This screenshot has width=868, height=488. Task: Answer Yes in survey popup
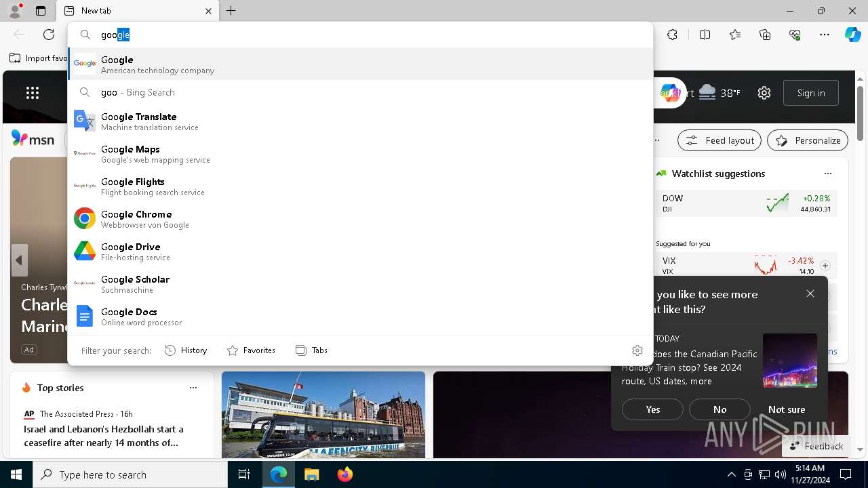(653, 409)
